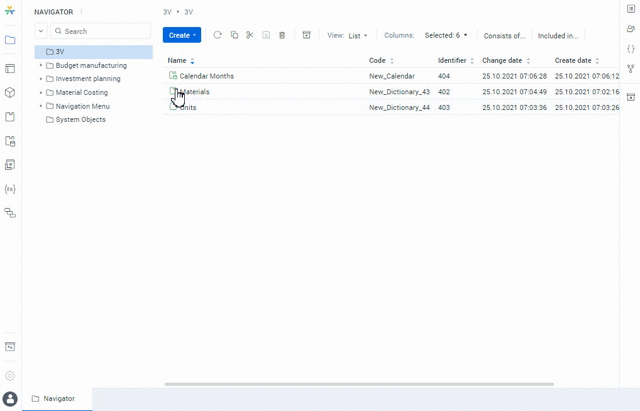Screen dimensions: 640x411
Task: Switch to the Navigator bottom tab
Action: (57, 399)
